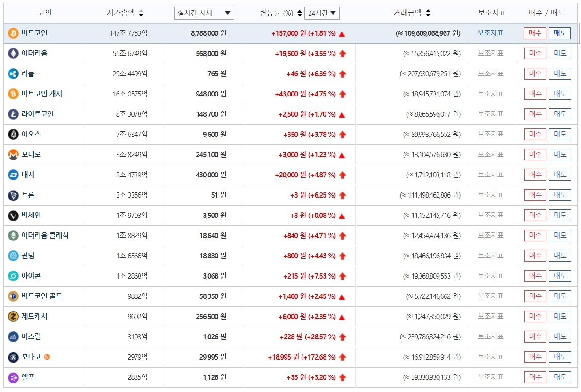Click the Zcash (제트캐시) coin icon
This screenshot has width=581, height=392.
click(x=13, y=317)
